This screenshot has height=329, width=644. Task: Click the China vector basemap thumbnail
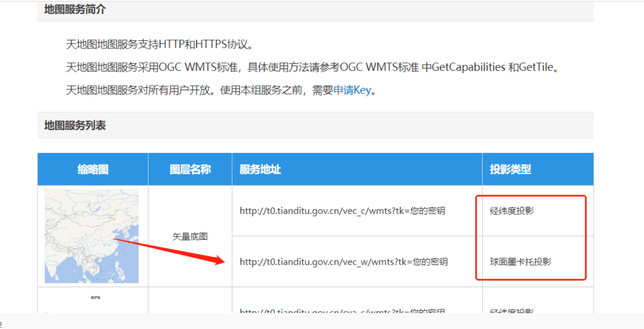pos(91,236)
